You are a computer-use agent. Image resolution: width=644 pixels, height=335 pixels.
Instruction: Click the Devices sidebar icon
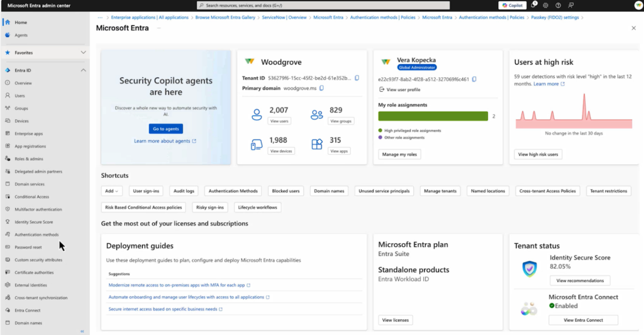pyautogui.click(x=8, y=121)
